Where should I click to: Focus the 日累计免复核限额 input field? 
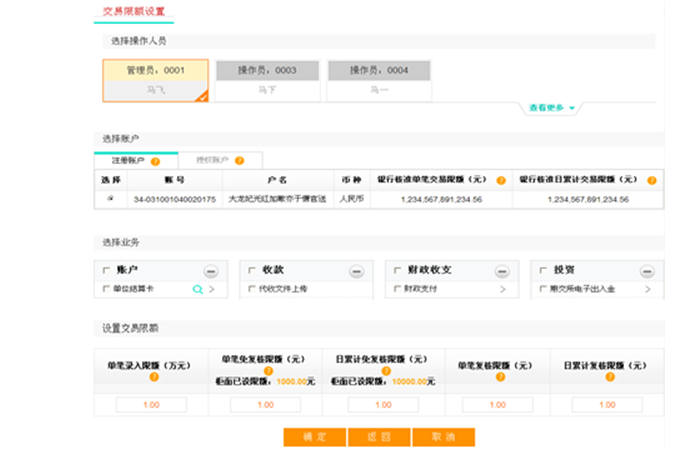pyautogui.click(x=384, y=405)
